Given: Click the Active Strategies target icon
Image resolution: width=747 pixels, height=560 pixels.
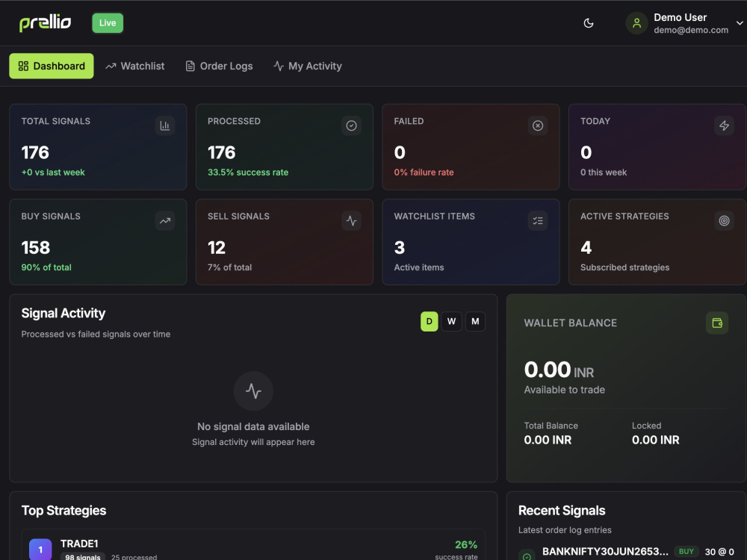Looking at the screenshot, I should 724,221.
